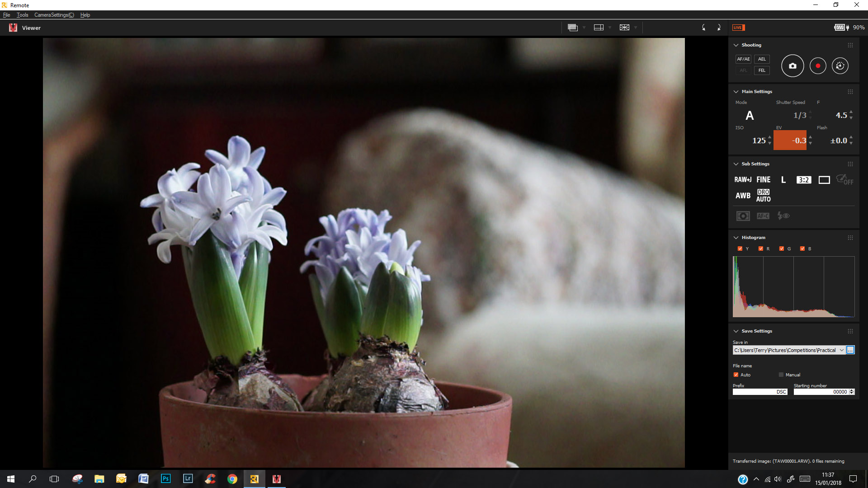Rotate image clockwise in Viewer toolbar
Image resolution: width=868 pixels, height=488 pixels.
click(719, 28)
